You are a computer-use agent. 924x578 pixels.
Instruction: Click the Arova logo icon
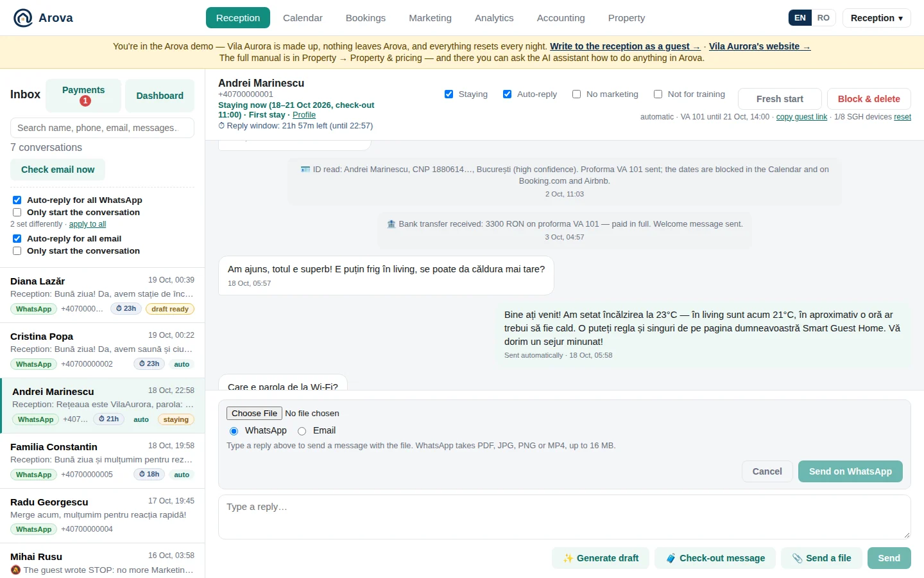(x=23, y=18)
